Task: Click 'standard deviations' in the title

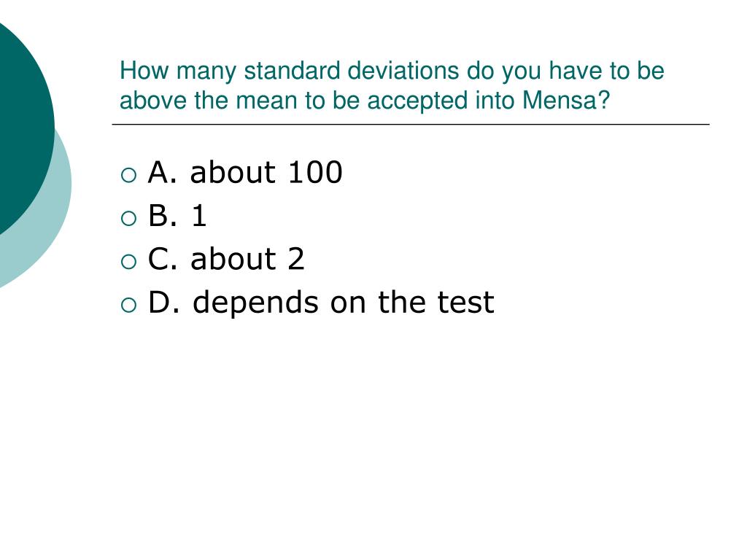Action: [x=352, y=71]
